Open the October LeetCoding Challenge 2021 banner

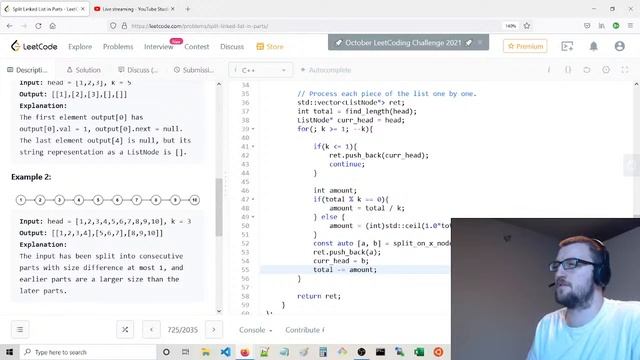pyautogui.click(x=403, y=42)
